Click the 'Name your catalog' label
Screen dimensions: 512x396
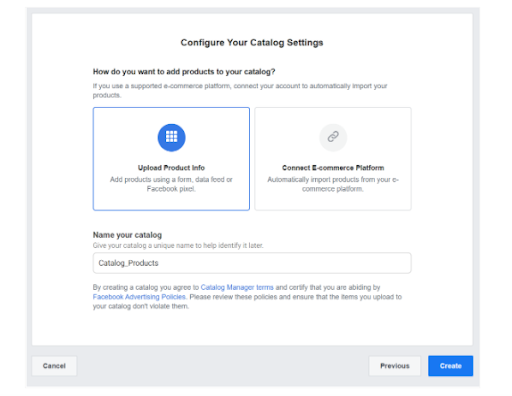click(x=127, y=235)
